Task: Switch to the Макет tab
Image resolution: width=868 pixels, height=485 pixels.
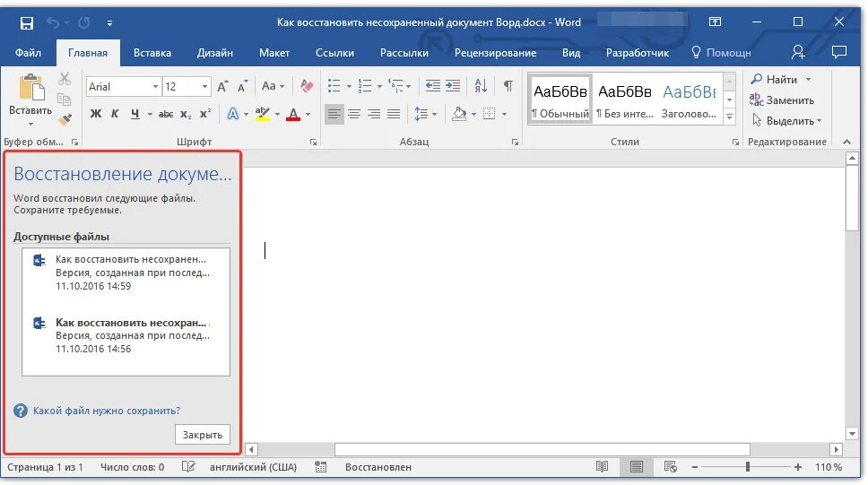Action: [274, 53]
